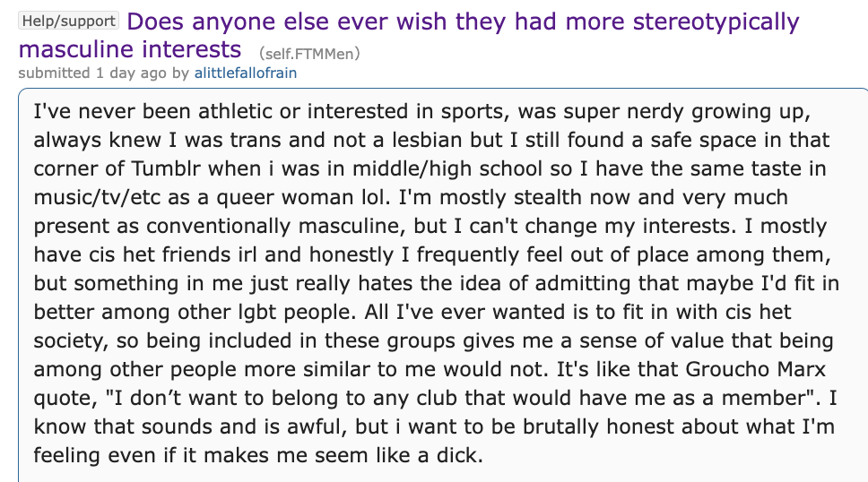Click the self.FTMMen domain link

(x=308, y=55)
